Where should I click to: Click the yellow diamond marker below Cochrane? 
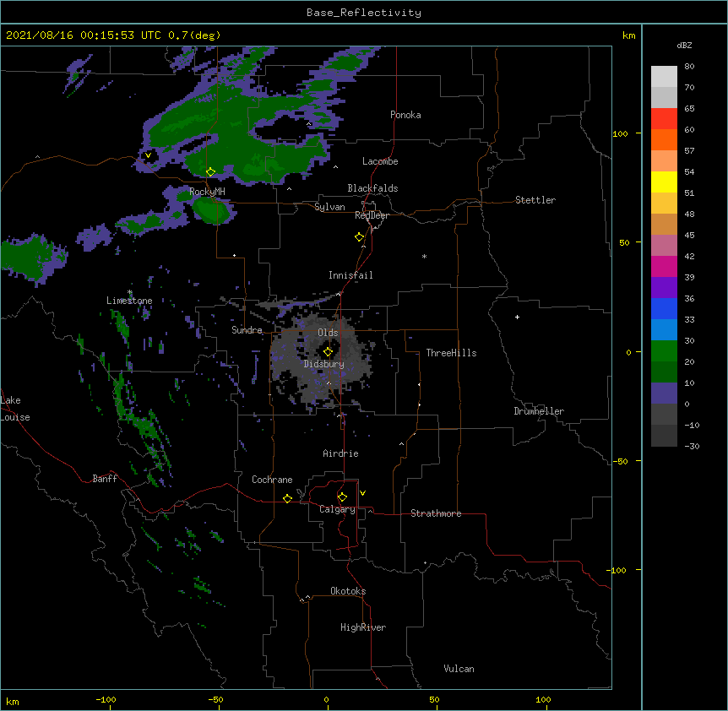point(287,498)
